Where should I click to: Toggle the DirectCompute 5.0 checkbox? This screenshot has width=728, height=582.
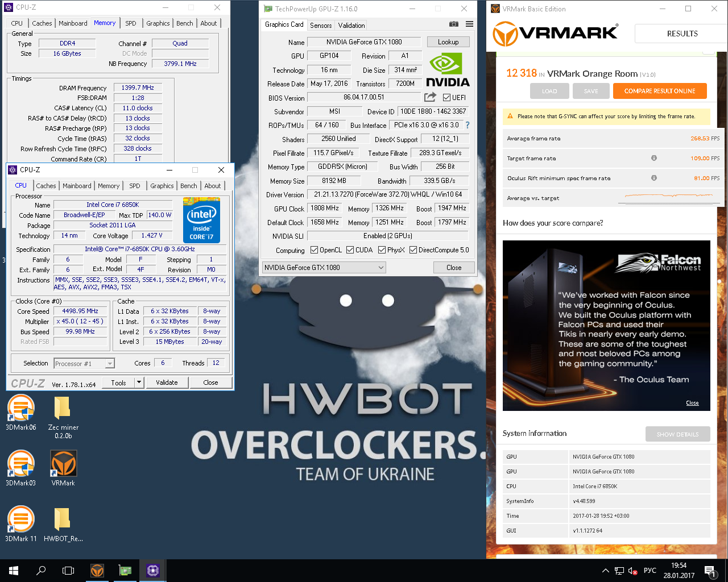[x=413, y=250]
